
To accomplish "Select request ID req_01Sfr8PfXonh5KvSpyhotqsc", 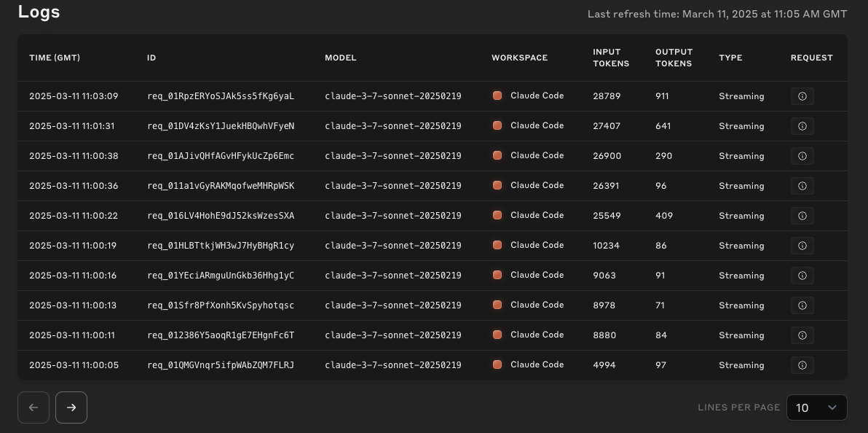I will coord(221,305).
